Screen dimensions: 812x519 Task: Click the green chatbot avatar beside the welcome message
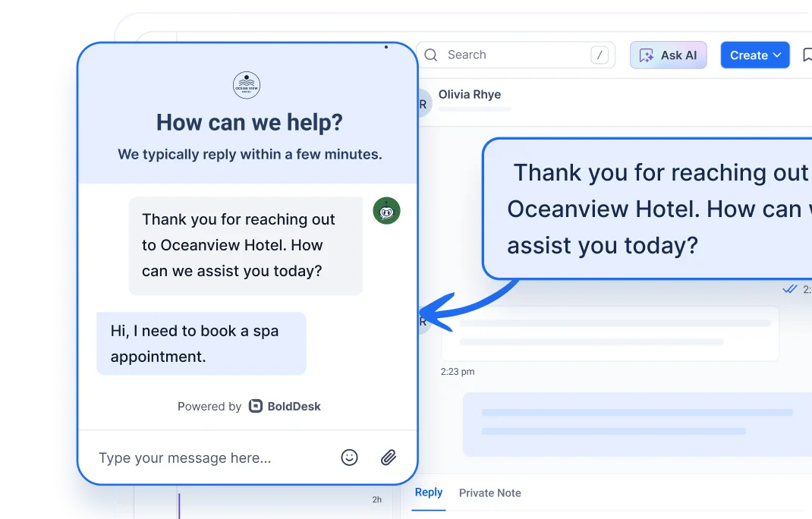coord(386,211)
